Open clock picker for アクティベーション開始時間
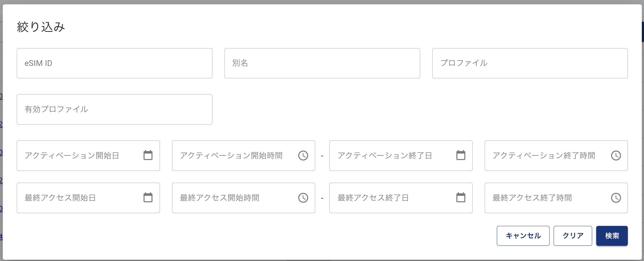This screenshot has width=644, height=261. click(x=303, y=155)
